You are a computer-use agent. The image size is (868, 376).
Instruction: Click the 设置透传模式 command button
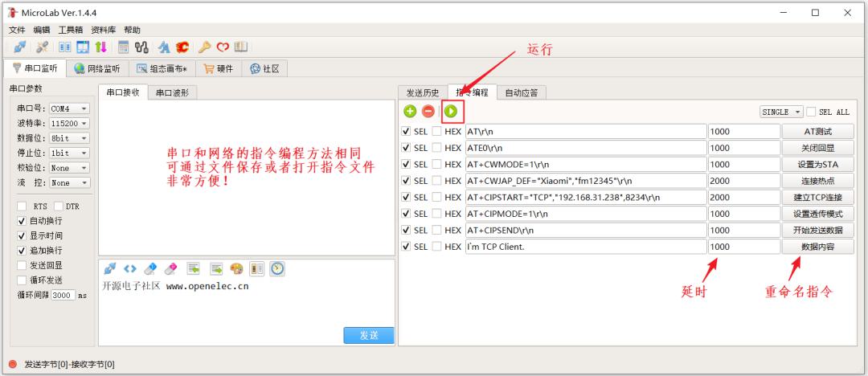[817, 213]
